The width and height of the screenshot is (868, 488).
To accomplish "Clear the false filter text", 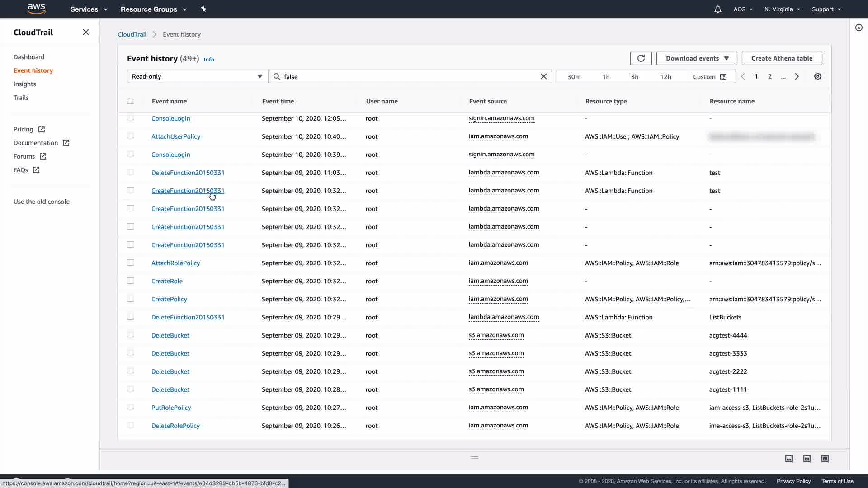I will [543, 77].
